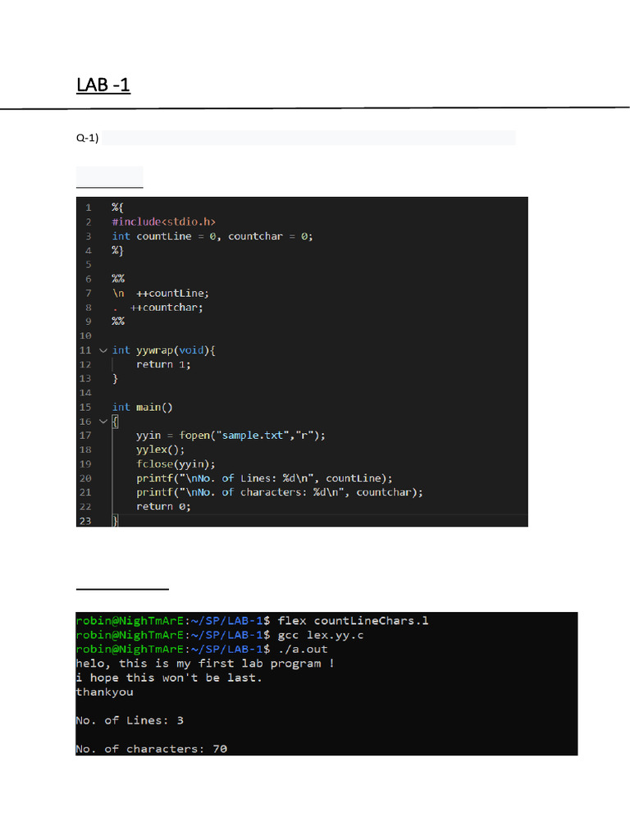This screenshot has width=630, height=840.
Task: Click the ++countchar; rule line
Action: (157, 308)
